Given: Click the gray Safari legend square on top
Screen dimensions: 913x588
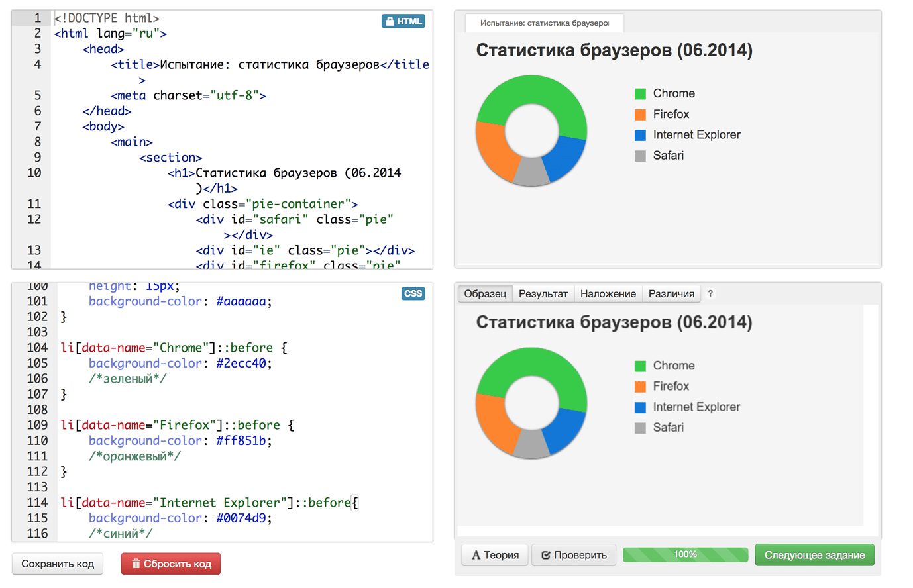Looking at the screenshot, I should 640,156.
